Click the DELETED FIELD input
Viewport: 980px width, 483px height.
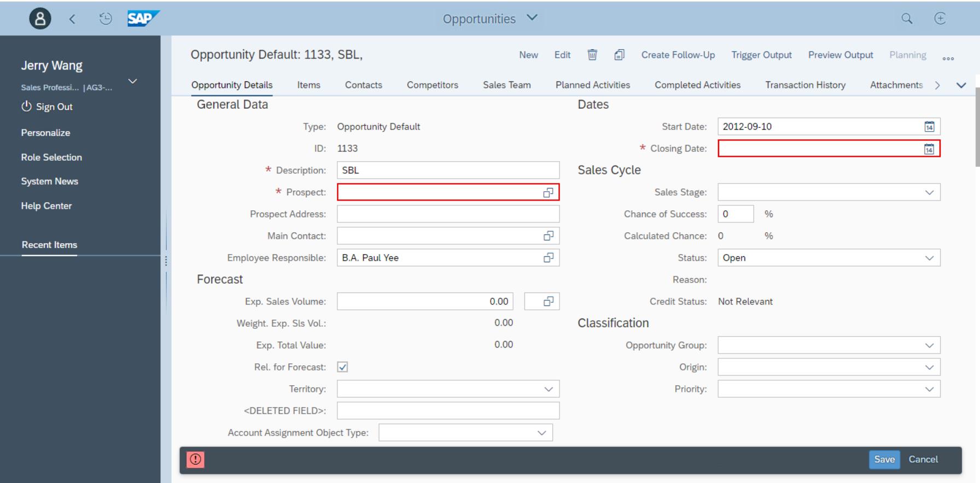pos(448,411)
